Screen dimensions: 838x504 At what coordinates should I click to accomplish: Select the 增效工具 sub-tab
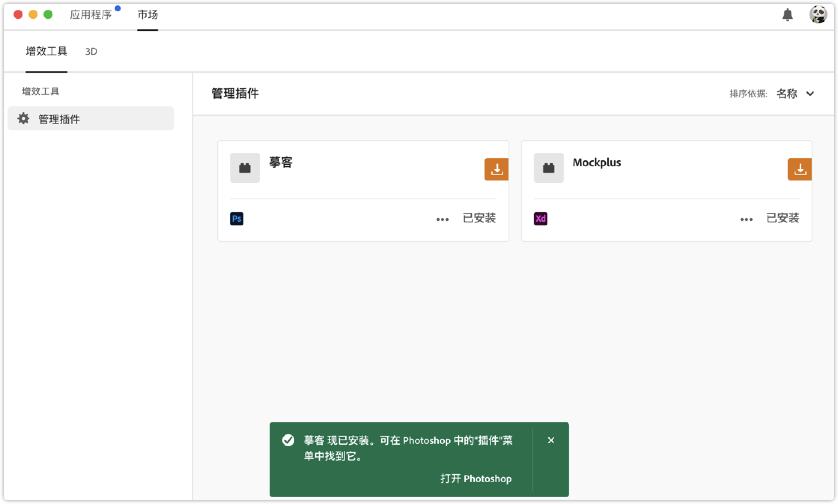[46, 51]
